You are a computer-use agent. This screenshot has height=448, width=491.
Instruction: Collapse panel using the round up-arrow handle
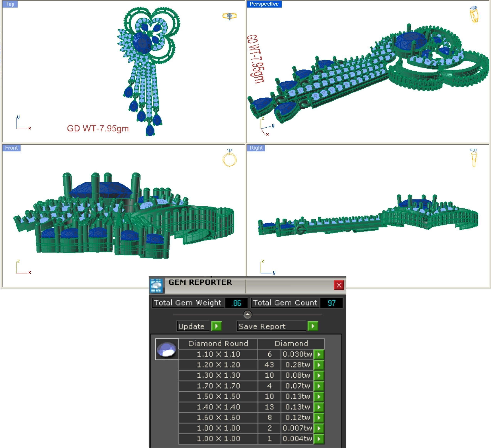[248, 315]
